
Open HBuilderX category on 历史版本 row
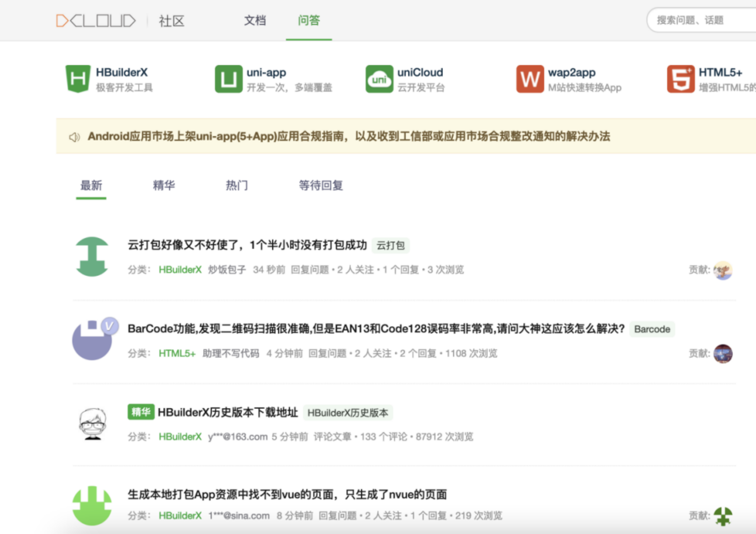pyautogui.click(x=180, y=436)
